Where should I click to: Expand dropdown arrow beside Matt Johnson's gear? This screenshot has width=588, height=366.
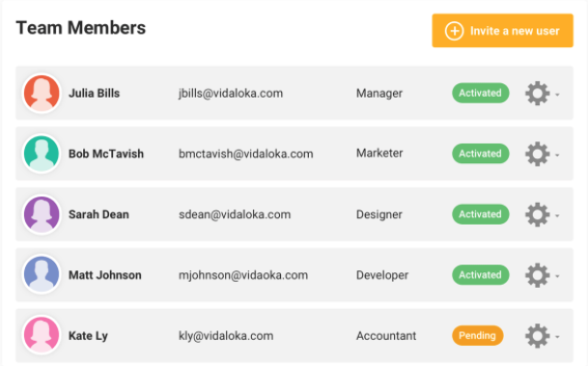(x=557, y=276)
